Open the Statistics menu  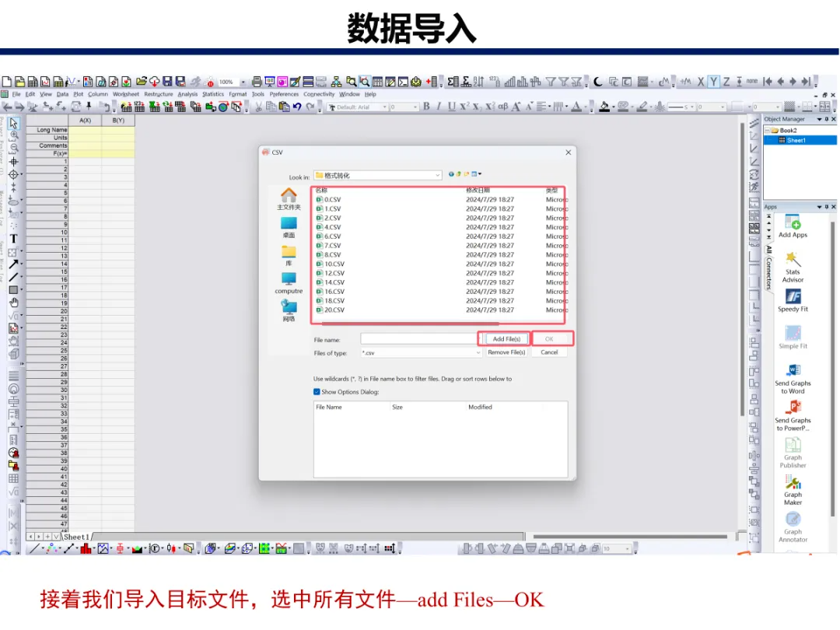213,94
